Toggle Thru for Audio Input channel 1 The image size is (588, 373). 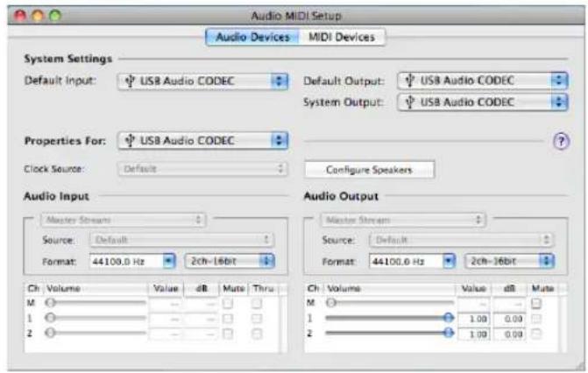257,319
